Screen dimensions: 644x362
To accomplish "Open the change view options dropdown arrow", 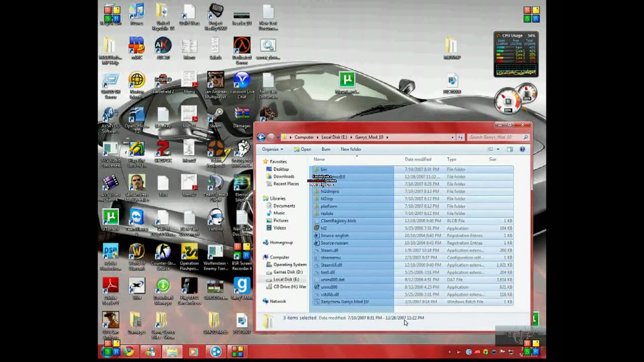I will click(x=498, y=149).
